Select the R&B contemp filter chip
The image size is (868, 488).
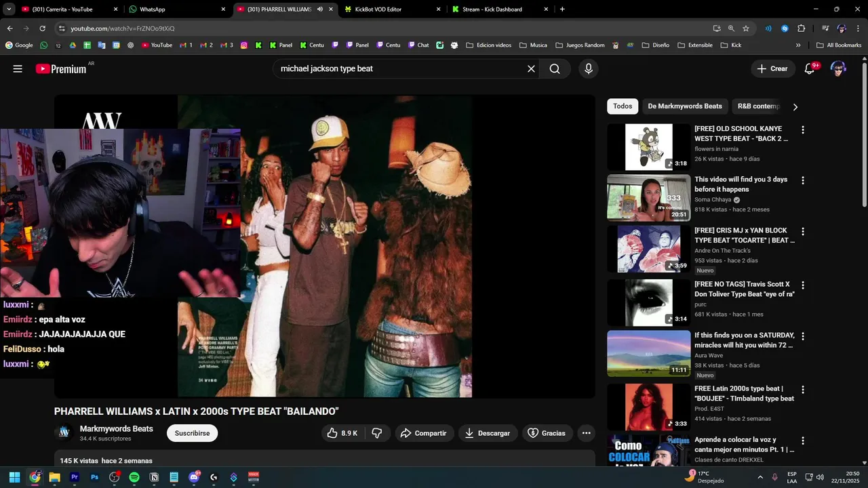[x=758, y=106]
